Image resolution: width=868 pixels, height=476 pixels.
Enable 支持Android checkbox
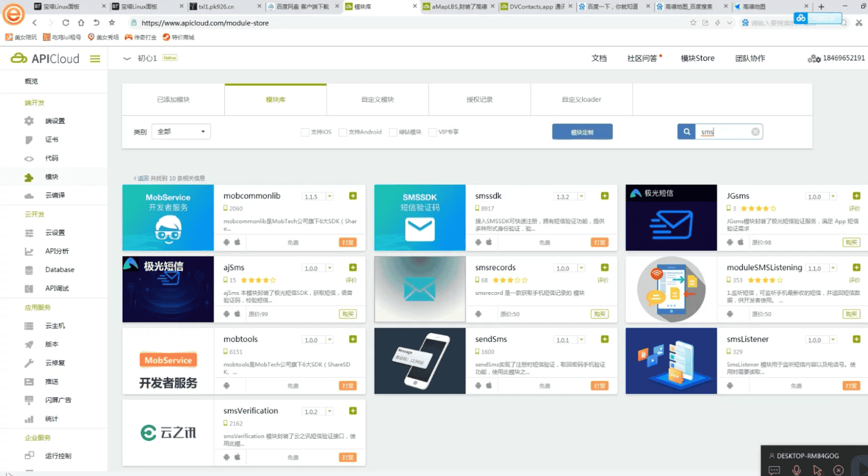coord(343,132)
